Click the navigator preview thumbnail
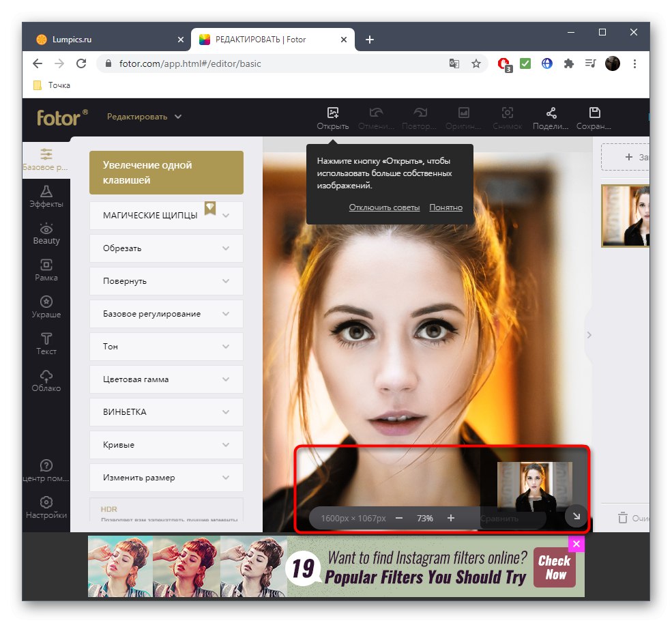672x623 pixels. (534, 487)
